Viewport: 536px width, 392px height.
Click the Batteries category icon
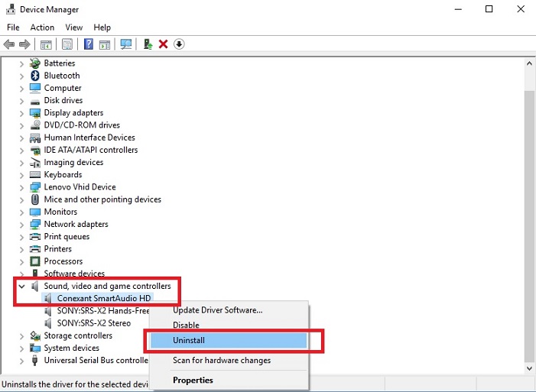(x=35, y=63)
